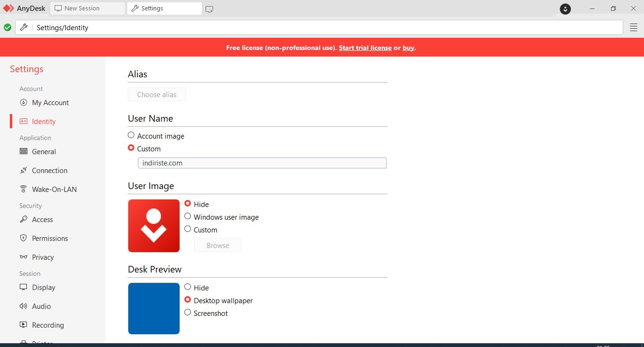
Task: Click the Privacy glasses icon
Action: (24, 257)
